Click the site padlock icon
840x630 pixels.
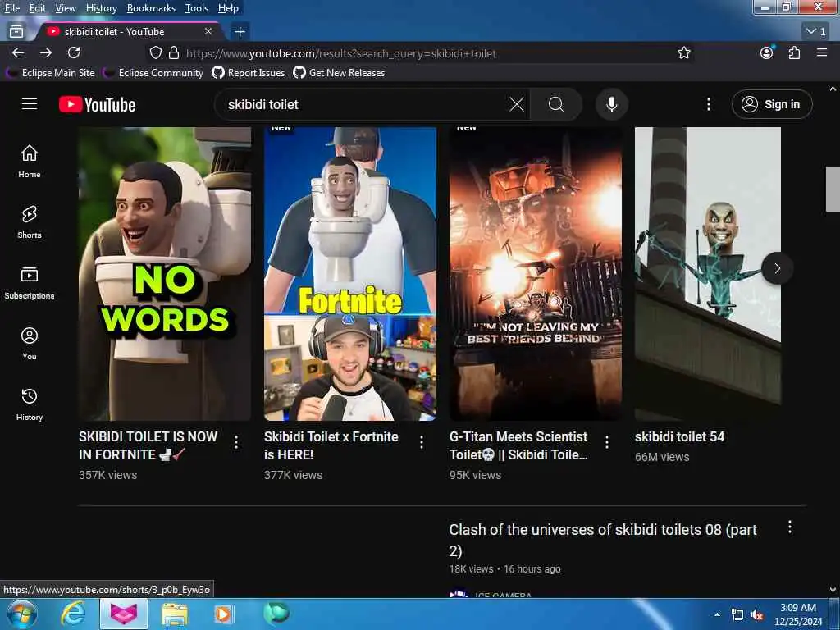click(174, 53)
